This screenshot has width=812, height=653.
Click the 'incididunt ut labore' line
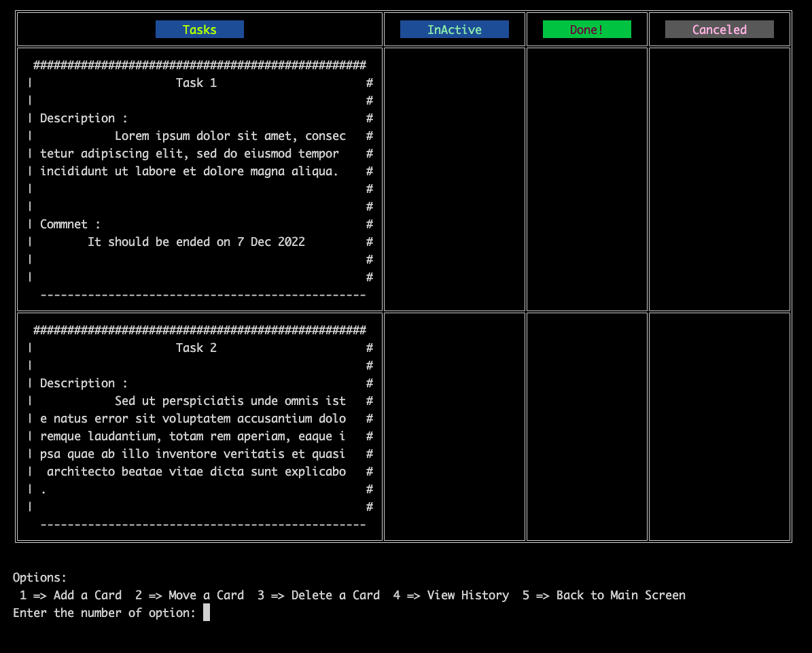coord(189,171)
